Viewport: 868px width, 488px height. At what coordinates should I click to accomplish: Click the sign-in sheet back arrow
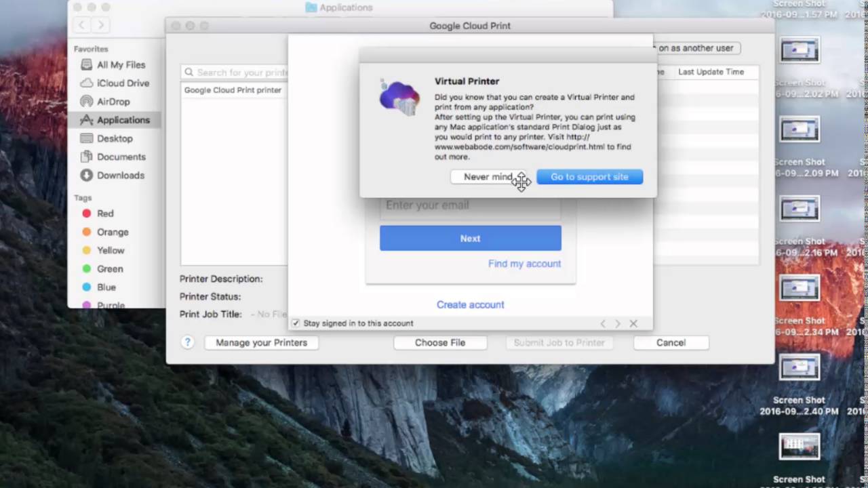pos(603,324)
